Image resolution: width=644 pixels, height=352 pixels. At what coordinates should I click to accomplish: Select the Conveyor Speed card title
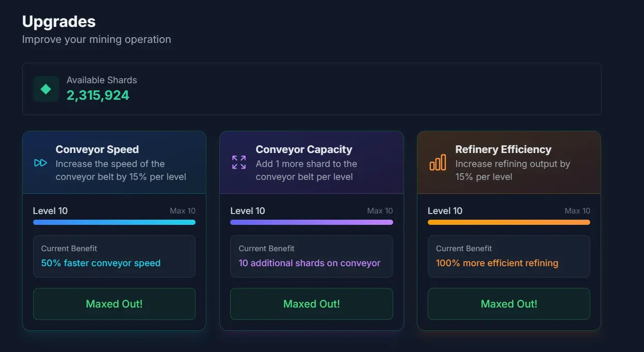pyautogui.click(x=97, y=149)
